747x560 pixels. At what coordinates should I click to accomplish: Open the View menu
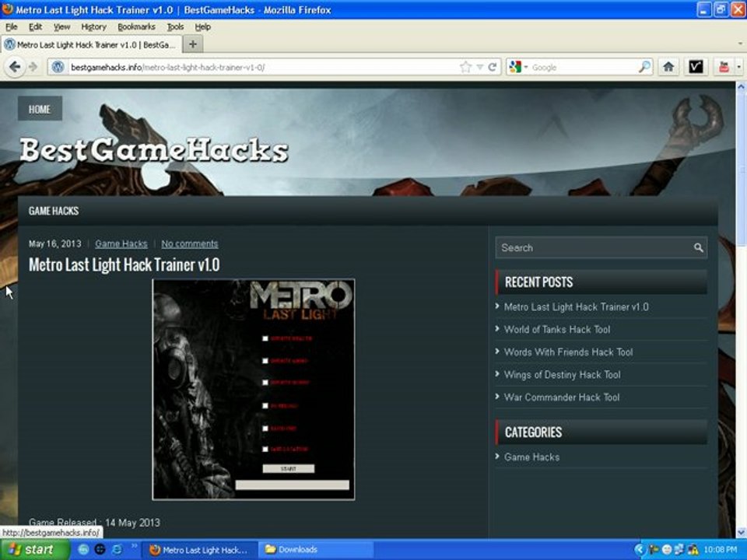point(61,26)
